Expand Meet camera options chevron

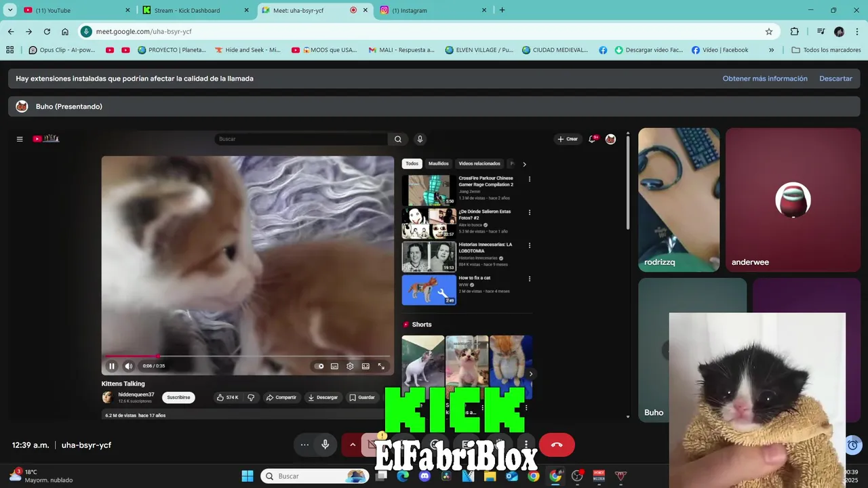pos(353,445)
